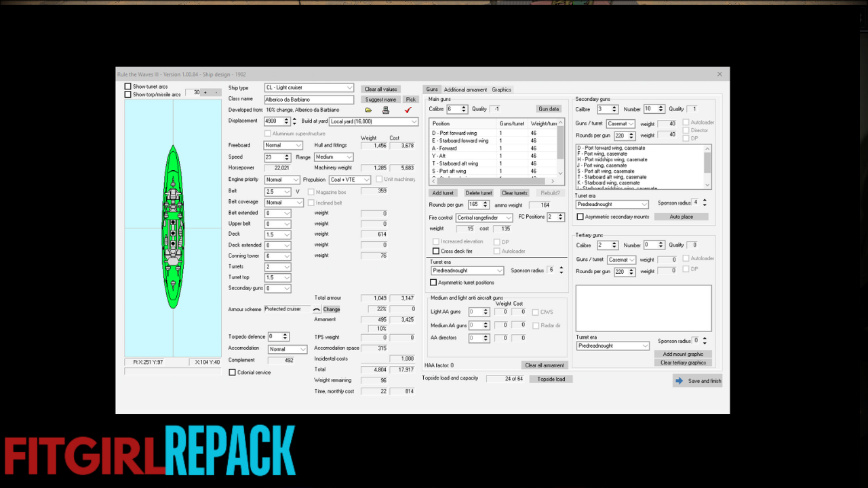Click the main guns list horizontal scrollbar
The width and height of the screenshot is (868, 488).
point(492,181)
